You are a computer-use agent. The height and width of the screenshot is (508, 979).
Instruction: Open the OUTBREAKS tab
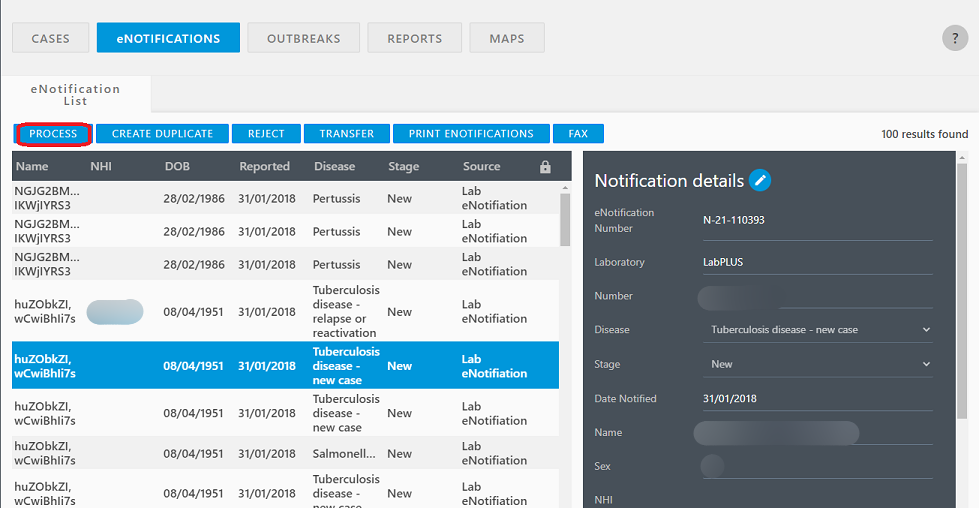click(x=303, y=38)
